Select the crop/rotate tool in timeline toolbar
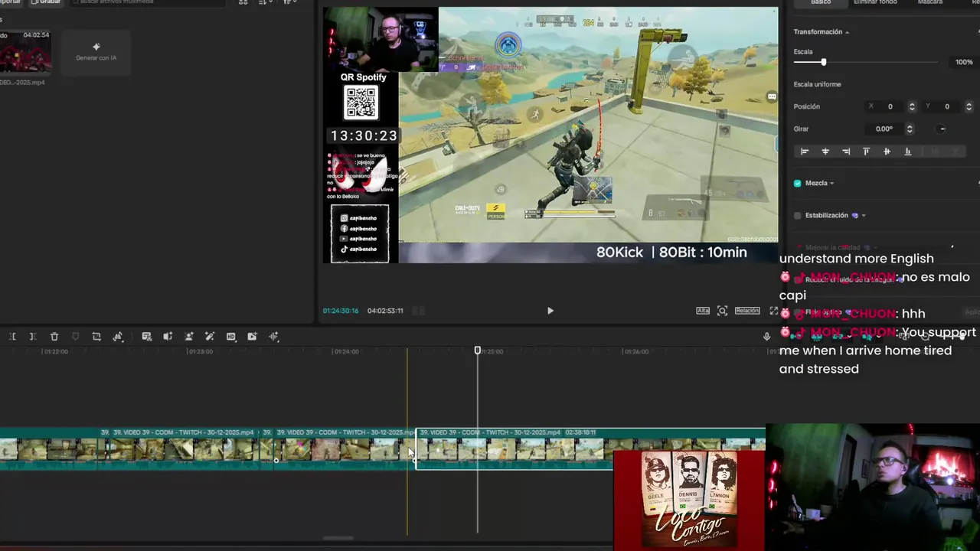 [x=96, y=337]
